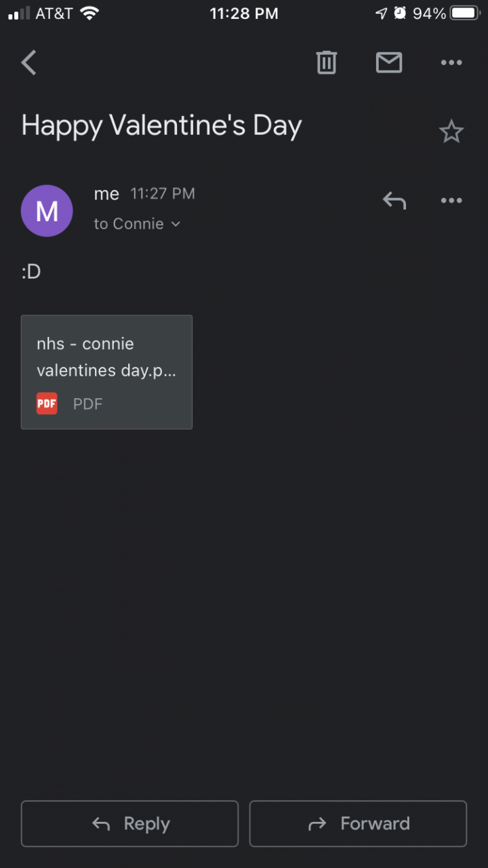The height and width of the screenshot is (868, 488).
Task: Tap the 11:27 PM message timestamp
Action: point(163,194)
